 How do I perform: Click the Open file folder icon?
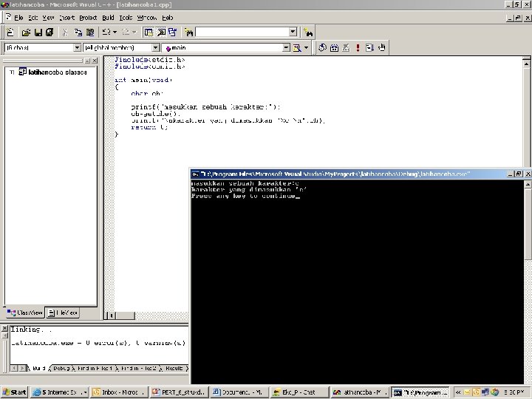(26, 32)
